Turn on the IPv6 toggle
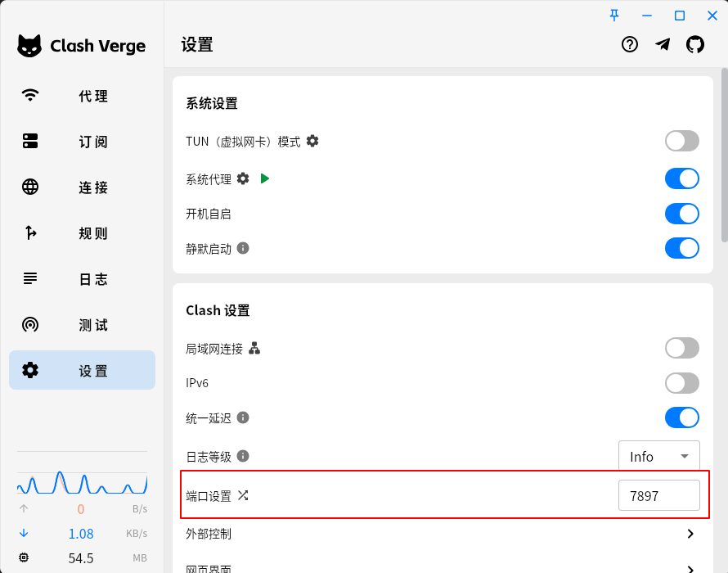Viewport: 728px width, 573px height. [x=681, y=382]
